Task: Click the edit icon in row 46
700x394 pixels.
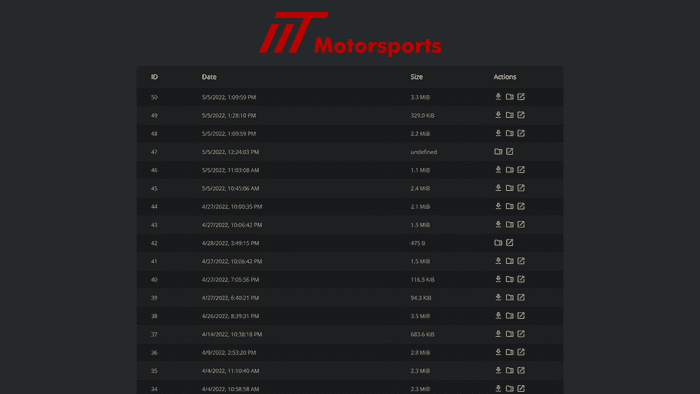Action: click(x=521, y=170)
